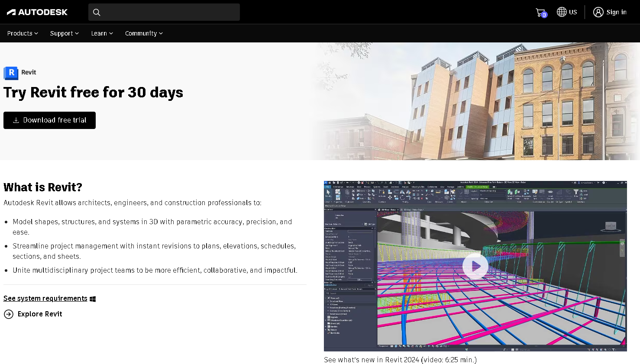Click the bullet about Streamline project management

coord(154,251)
